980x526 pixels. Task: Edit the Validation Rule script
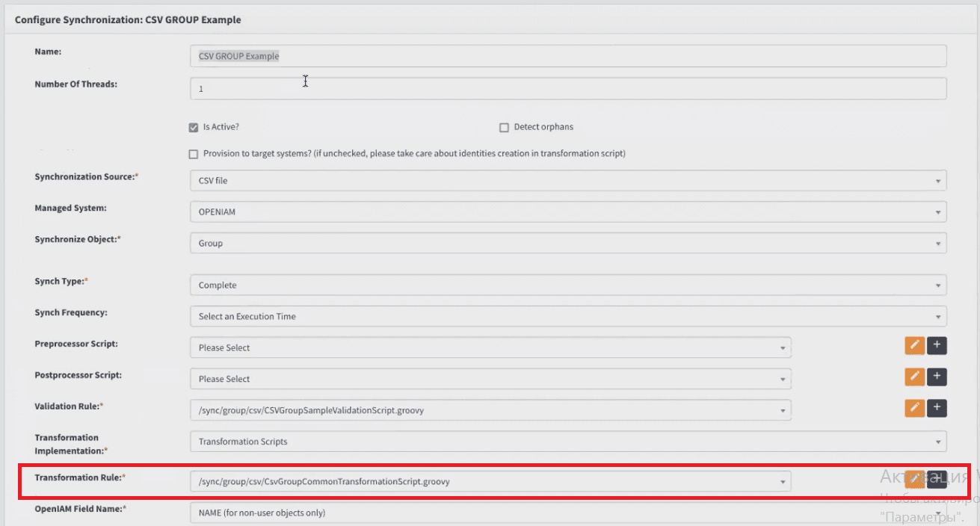[914, 408]
